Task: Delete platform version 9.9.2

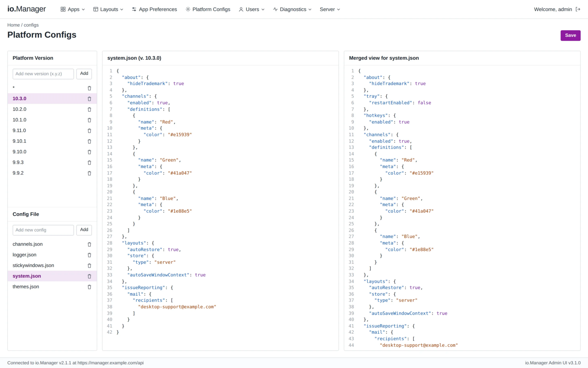Action: pyautogui.click(x=89, y=173)
